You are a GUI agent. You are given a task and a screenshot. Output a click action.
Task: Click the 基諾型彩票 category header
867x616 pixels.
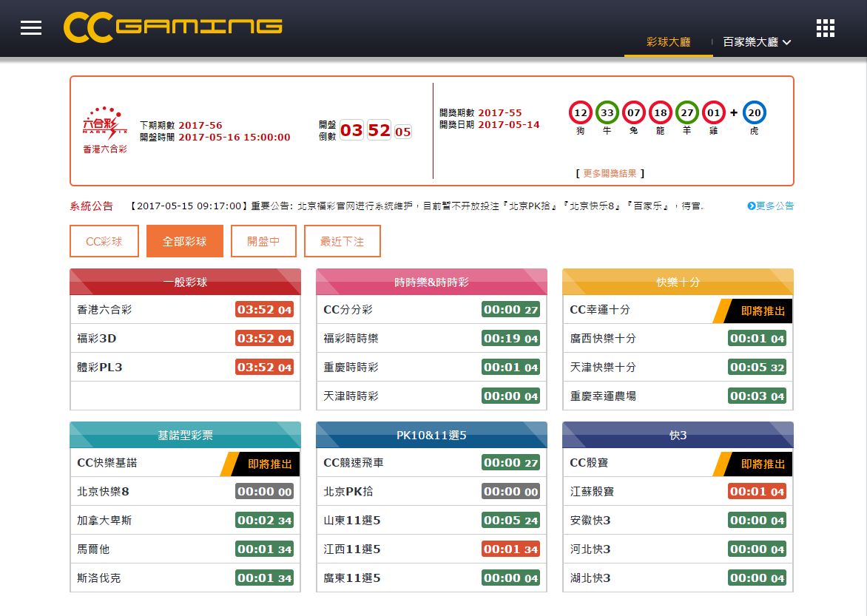(x=185, y=435)
